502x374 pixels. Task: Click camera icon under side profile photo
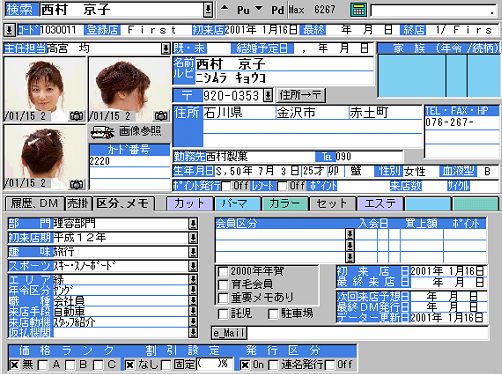click(161, 116)
